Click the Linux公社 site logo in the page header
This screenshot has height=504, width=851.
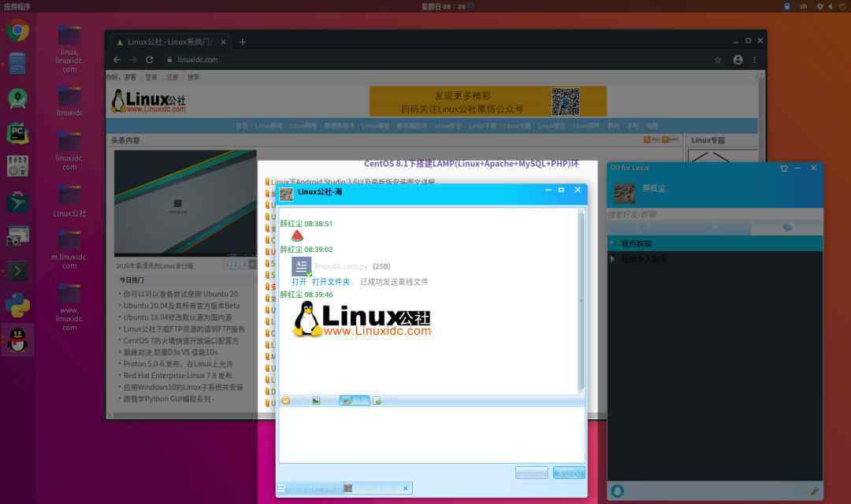[148, 101]
